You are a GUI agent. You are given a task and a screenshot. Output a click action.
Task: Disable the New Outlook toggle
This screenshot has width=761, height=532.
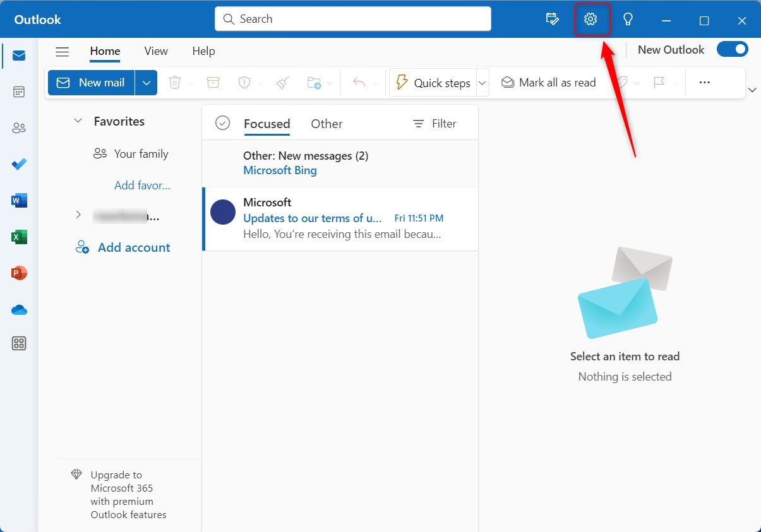click(x=732, y=49)
